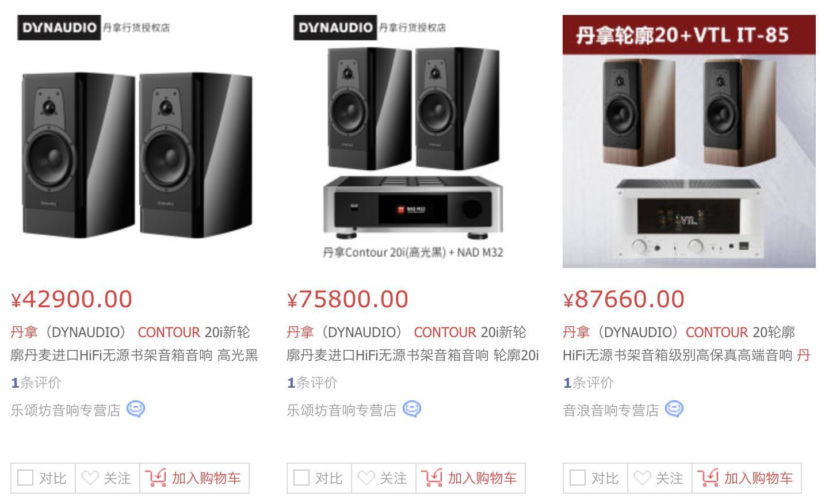The width and height of the screenshot is (825, 504).
Task: Open chat icon beside second 乐颂坊音响专营店
Action: tap(412, 409)
